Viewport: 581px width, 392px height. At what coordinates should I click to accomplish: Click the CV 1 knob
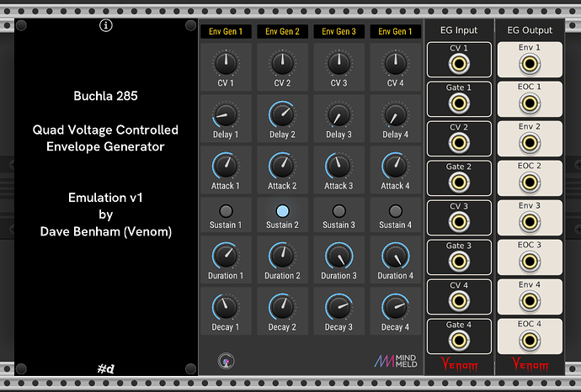click(226, 63)
